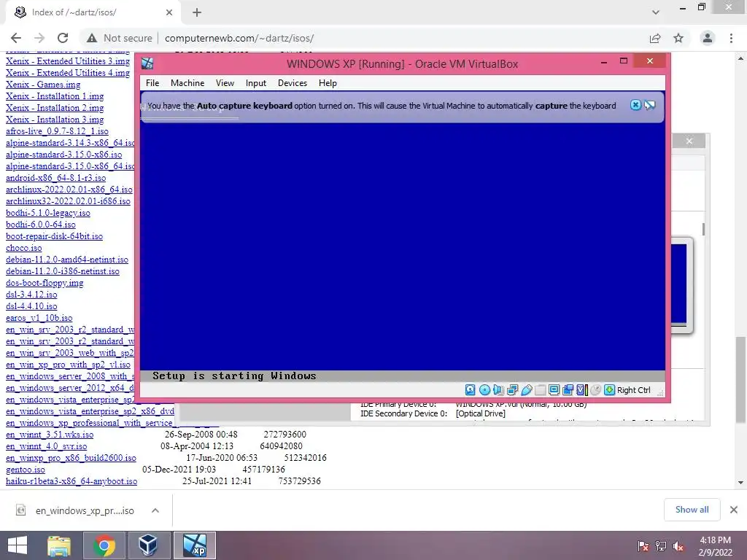
Task: Click the mouse integration icon in VirtualBox status bar
Action: (595, 390)
